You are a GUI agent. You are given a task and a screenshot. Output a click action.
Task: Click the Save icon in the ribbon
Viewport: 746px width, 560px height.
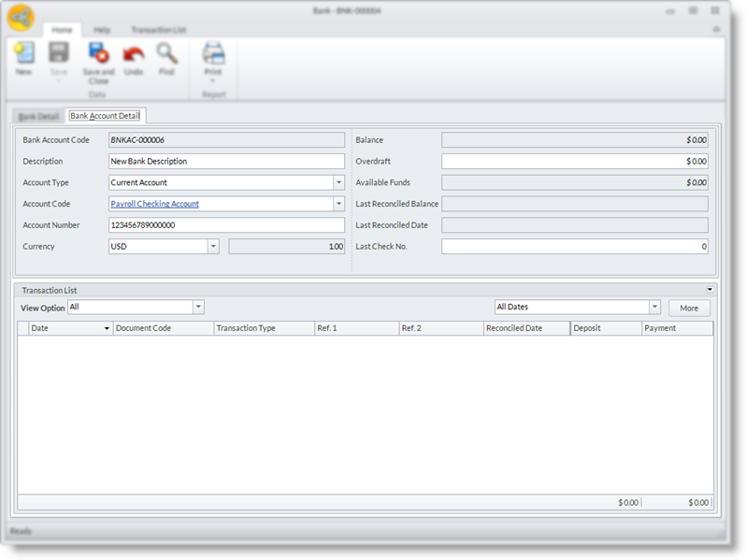[x=58, y=55]
